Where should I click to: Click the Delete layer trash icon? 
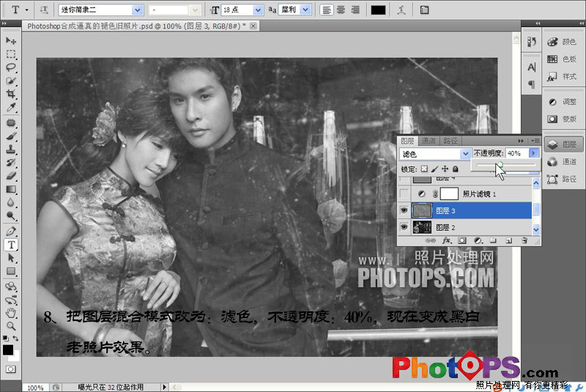[524, 240]
